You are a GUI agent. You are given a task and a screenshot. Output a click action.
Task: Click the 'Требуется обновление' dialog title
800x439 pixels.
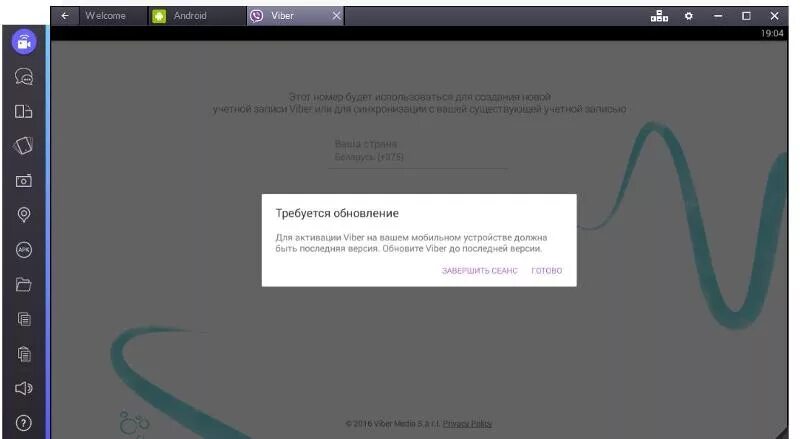click(x=337, y=213)
